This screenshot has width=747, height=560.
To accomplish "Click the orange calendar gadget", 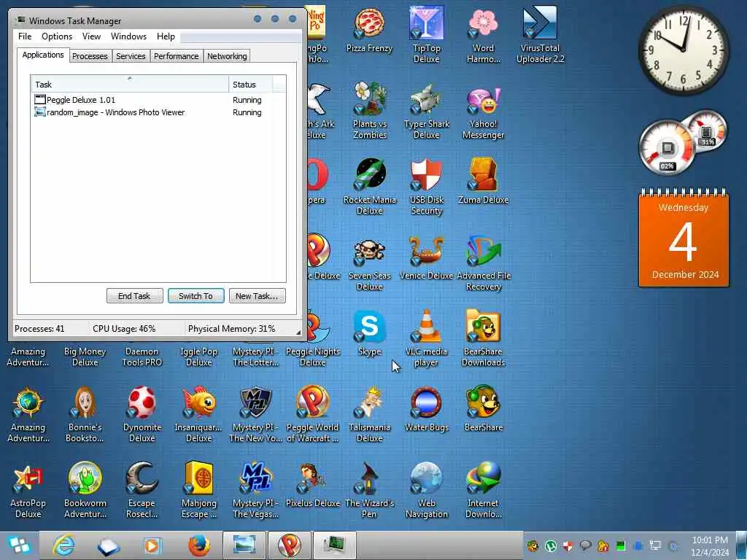I will pos(684,238).
